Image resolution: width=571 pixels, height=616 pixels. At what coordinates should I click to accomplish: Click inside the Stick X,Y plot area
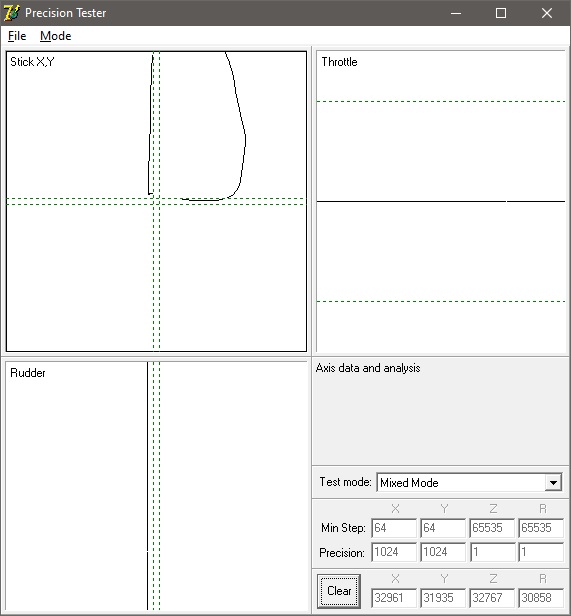[156, 201]
